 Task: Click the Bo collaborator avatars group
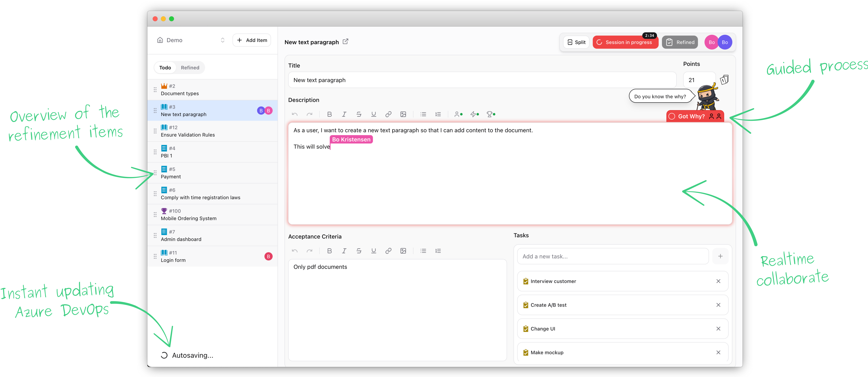[x=718, y=42]
